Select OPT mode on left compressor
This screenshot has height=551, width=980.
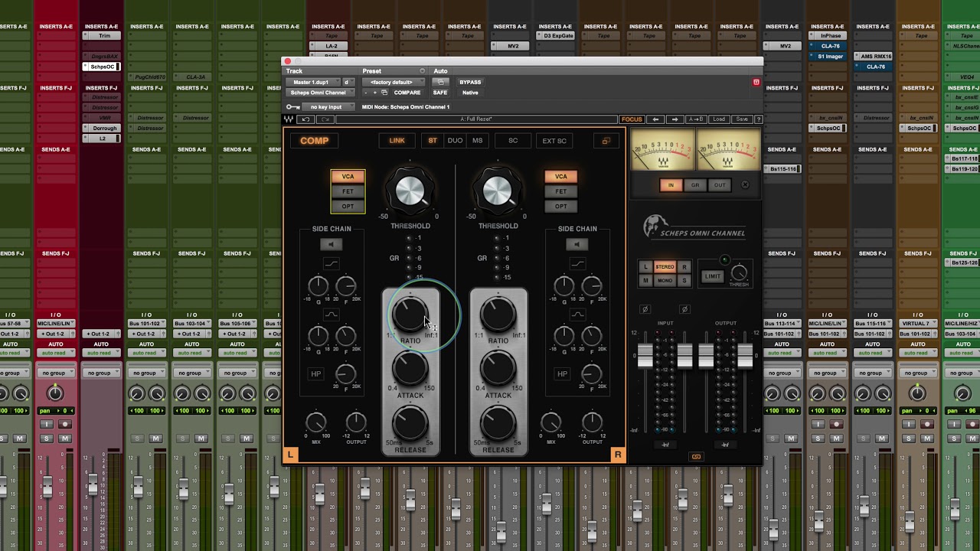pos(348,207)
